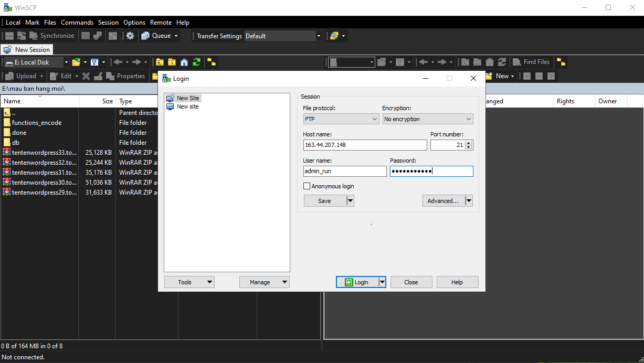Sort local files by the Size column
The image size is (644, 363).
pos(97,101)
